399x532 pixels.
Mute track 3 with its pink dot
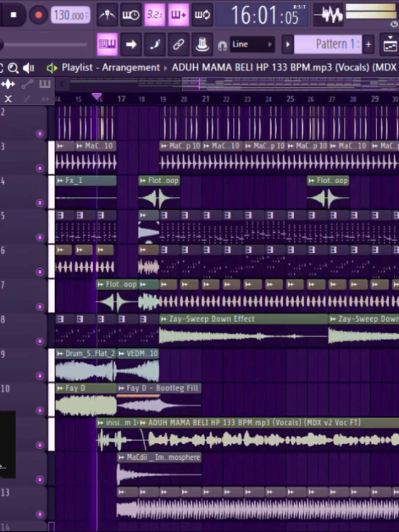[x=40, y=168]
